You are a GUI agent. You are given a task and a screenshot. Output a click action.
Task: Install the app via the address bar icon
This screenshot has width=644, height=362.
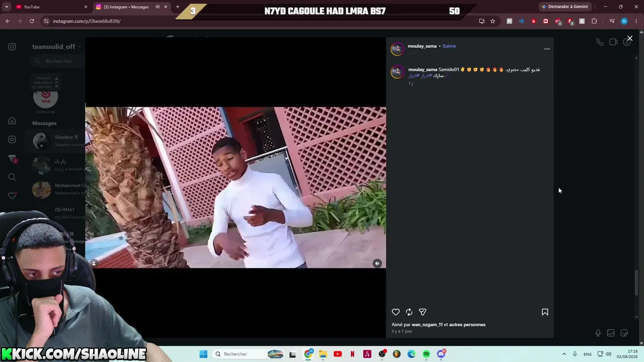[482, 21]
